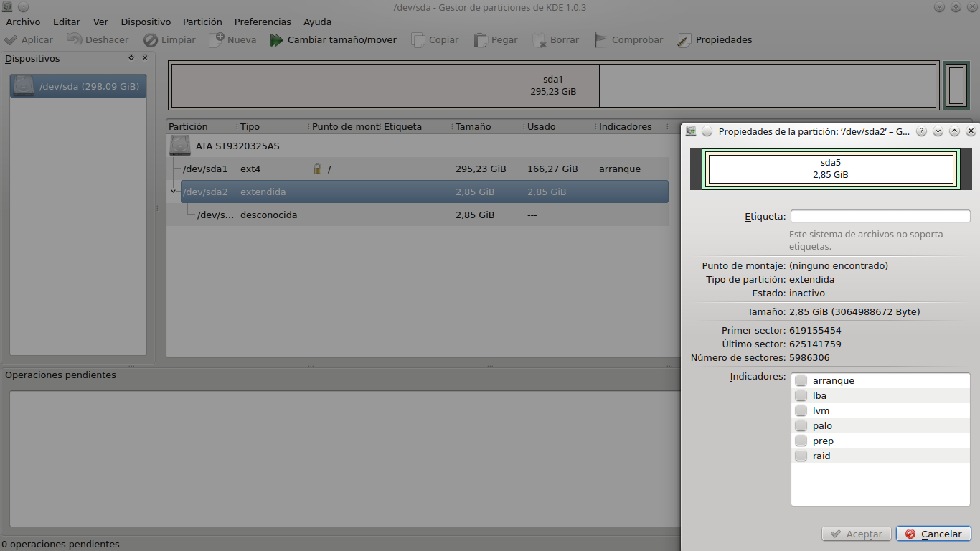Enable the prep flag checkbox
Viewport: 980px width, 551px height.
coord(801,441)
